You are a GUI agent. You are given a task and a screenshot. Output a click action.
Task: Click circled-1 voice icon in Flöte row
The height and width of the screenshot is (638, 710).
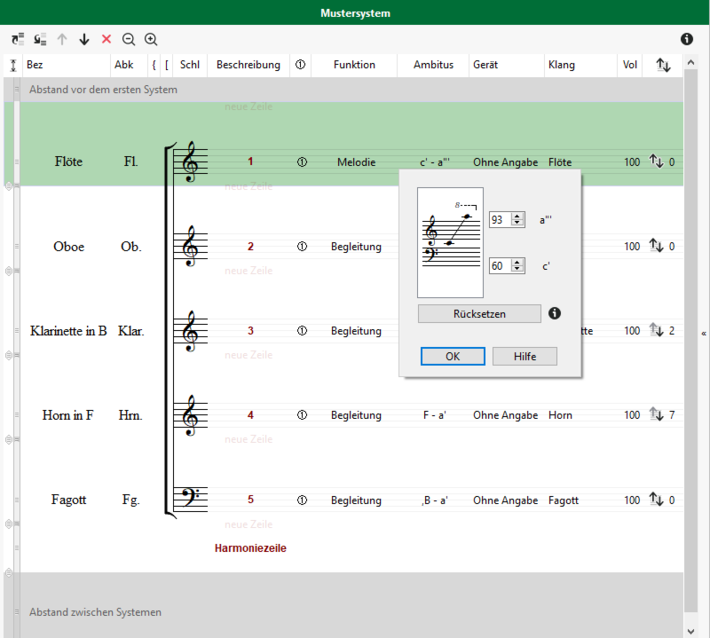(302, 162)
